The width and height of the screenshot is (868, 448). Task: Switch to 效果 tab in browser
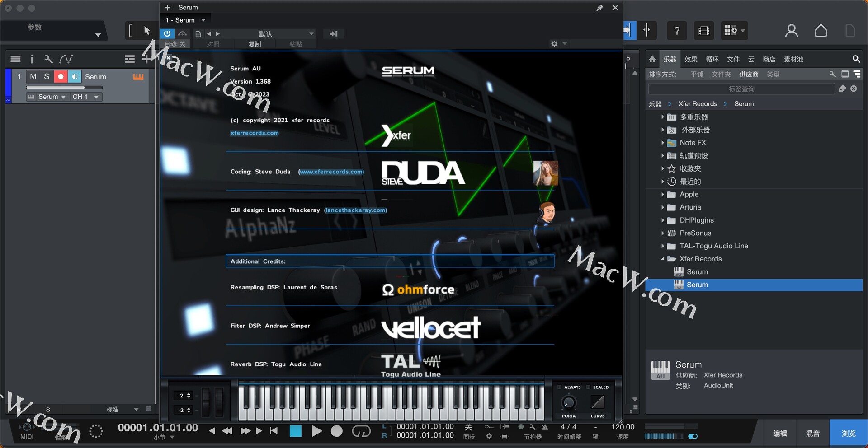tap(691, 59)
